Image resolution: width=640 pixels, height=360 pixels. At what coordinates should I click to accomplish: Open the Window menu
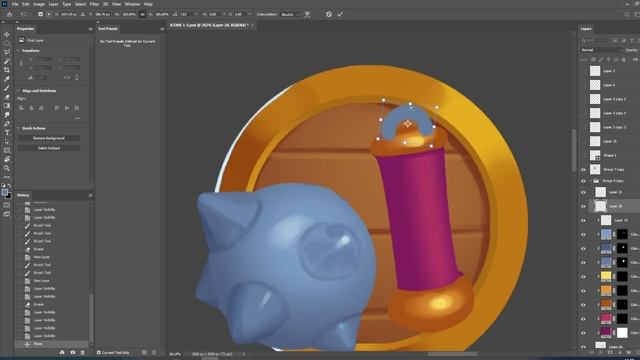click(x=132, y=4)
